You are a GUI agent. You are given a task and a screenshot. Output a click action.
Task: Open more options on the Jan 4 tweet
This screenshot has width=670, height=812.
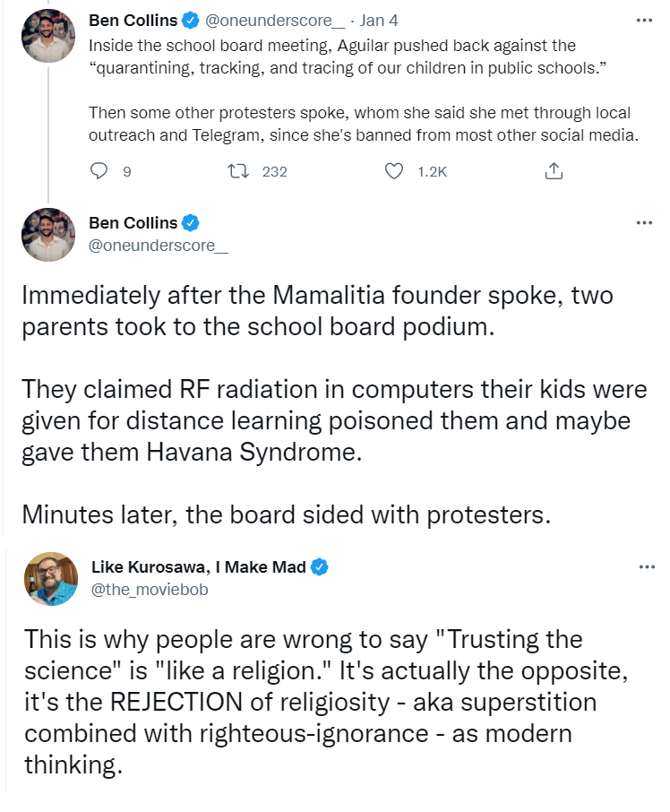pos(643,19)
